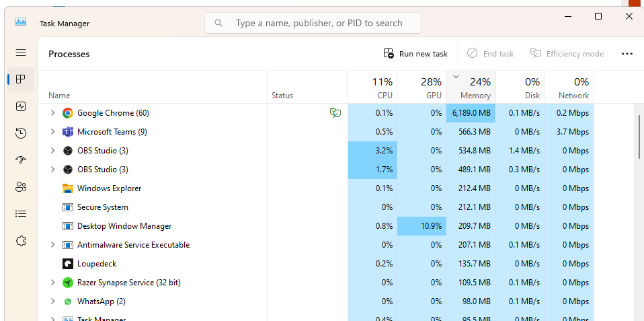This screenshot has height=321, width=644.
Task: Sort processes by GPU column
Action: (421, 87)
